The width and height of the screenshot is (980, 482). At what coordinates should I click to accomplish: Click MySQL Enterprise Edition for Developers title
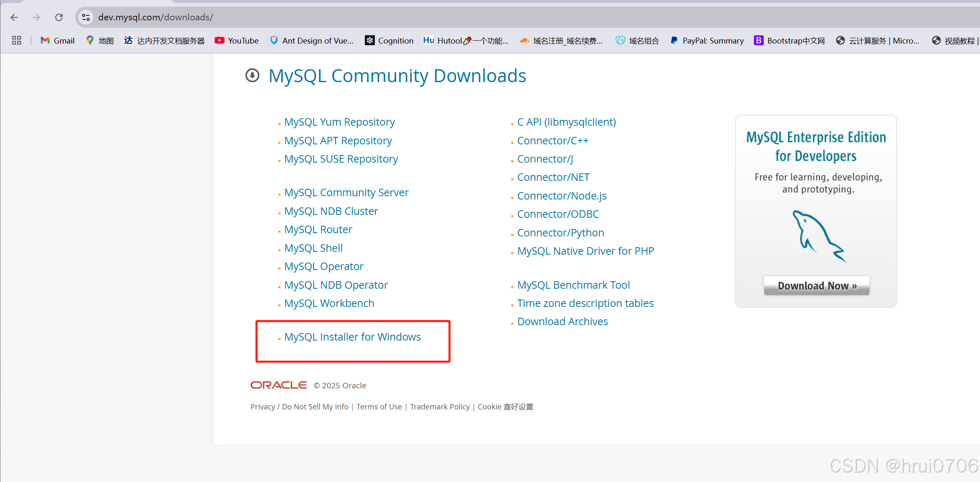pos(816,146)
